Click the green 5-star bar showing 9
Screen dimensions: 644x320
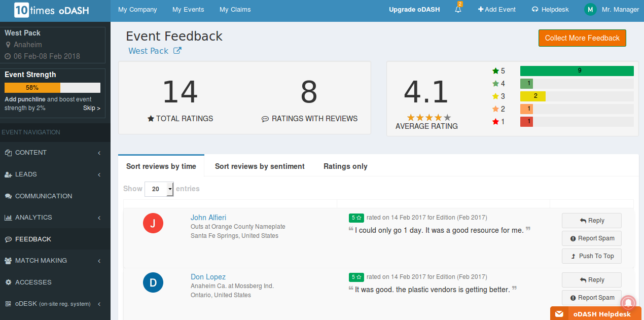point(577,71)
